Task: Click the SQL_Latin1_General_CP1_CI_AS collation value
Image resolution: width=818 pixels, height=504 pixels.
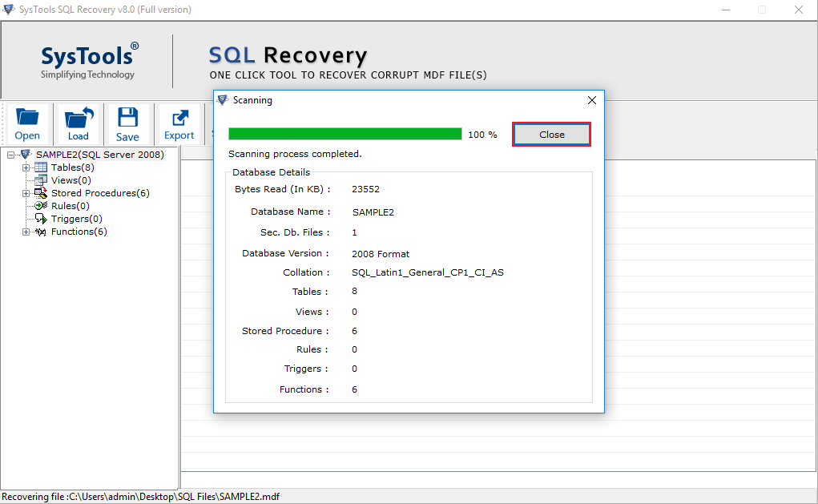Action: tap(428, 272)
